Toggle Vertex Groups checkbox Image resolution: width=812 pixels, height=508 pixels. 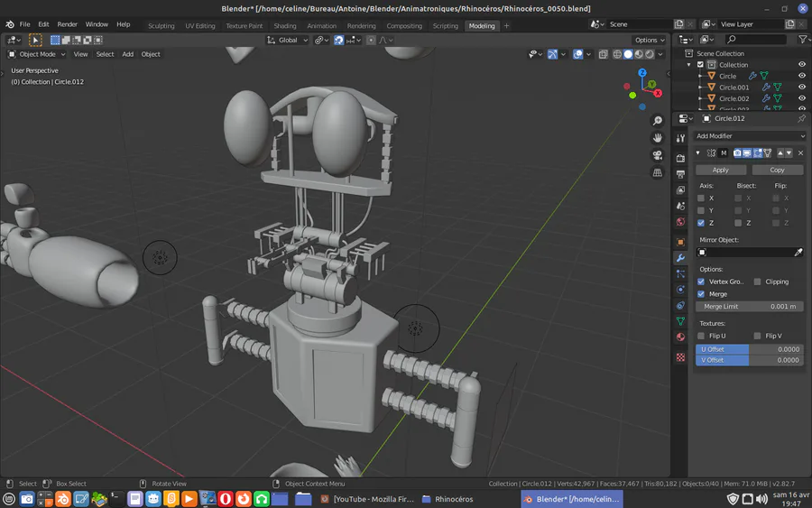coord(701,282)
